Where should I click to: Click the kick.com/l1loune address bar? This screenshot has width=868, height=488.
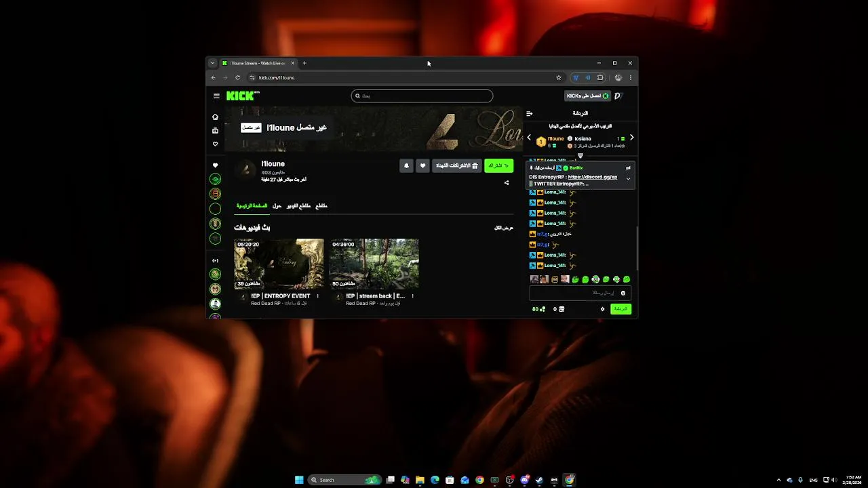click(405, 77)
